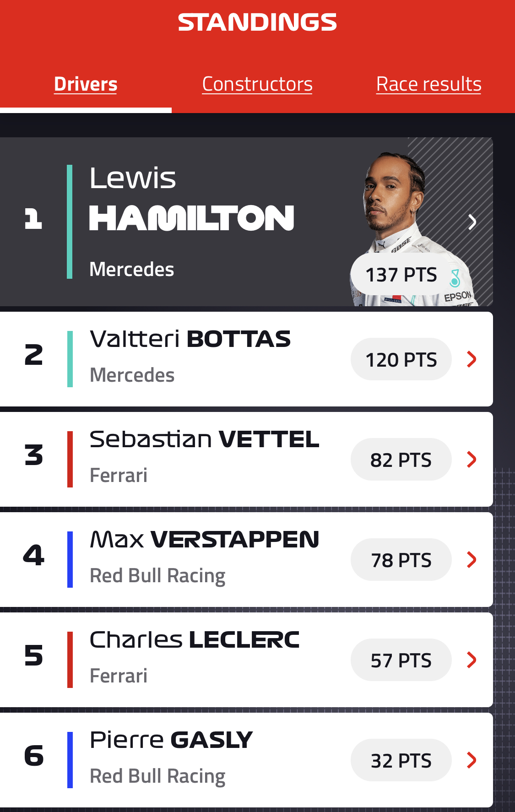Open the Drivers standings tab
This screenshot has width=515, height=812.
pyautogui.click(x=86, y=84)
